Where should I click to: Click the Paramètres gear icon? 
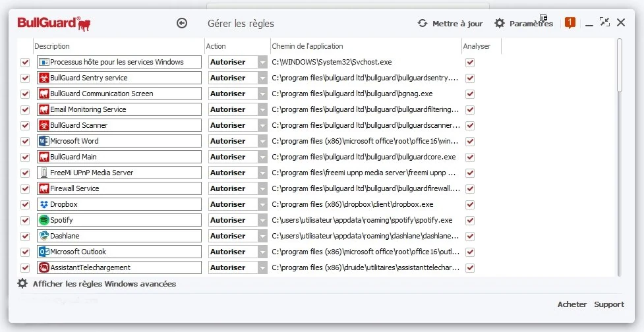[x=500, y=24]
